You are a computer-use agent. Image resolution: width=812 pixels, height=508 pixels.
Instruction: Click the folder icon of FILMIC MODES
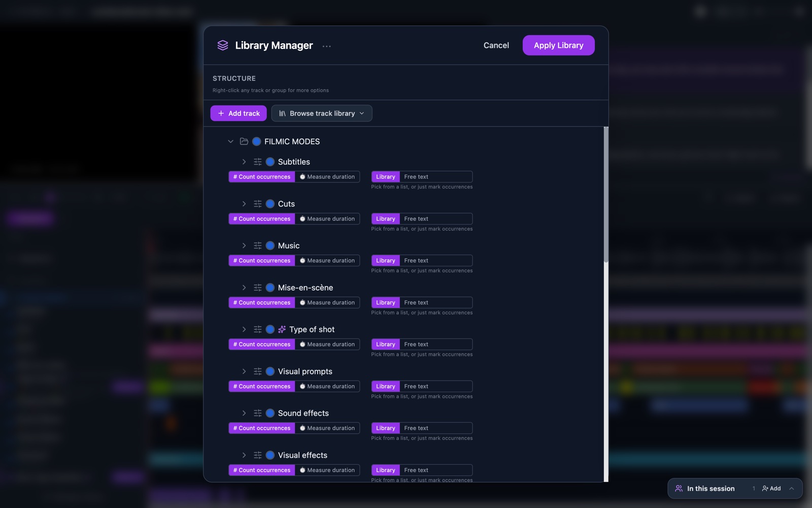pos(244,141)
